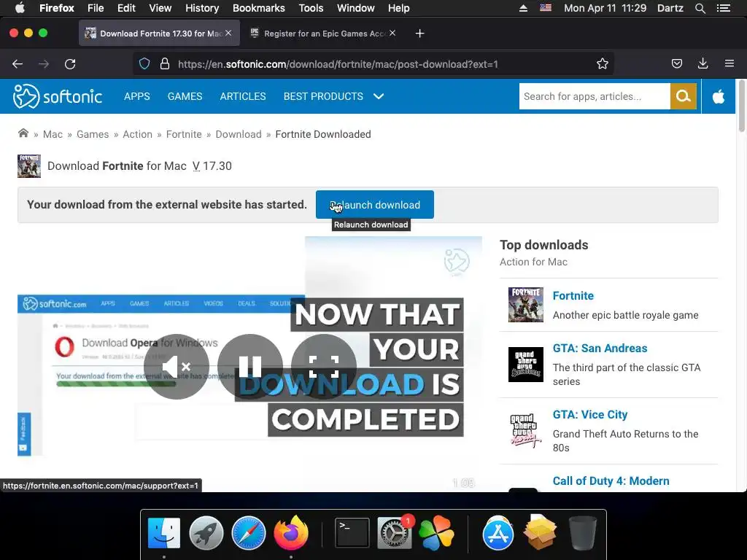Bookmark this page with the star icon
This screenshot has width=747, height=560.
click(603, 64)
